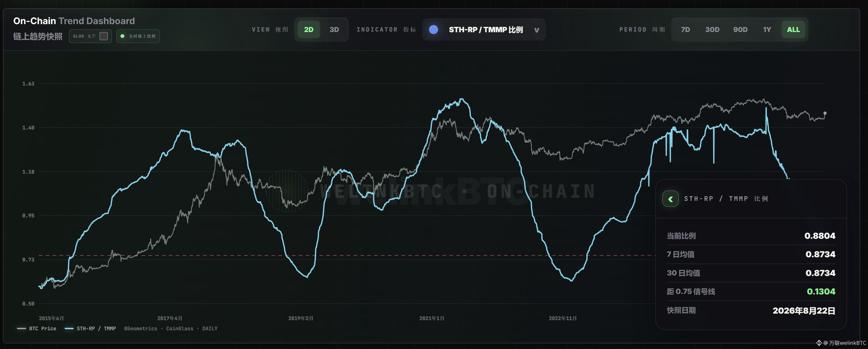Click the 实时链上快照 live status badge
Image resolution: width=868 pixels, height=349 pixels.
tap(138, 36)
